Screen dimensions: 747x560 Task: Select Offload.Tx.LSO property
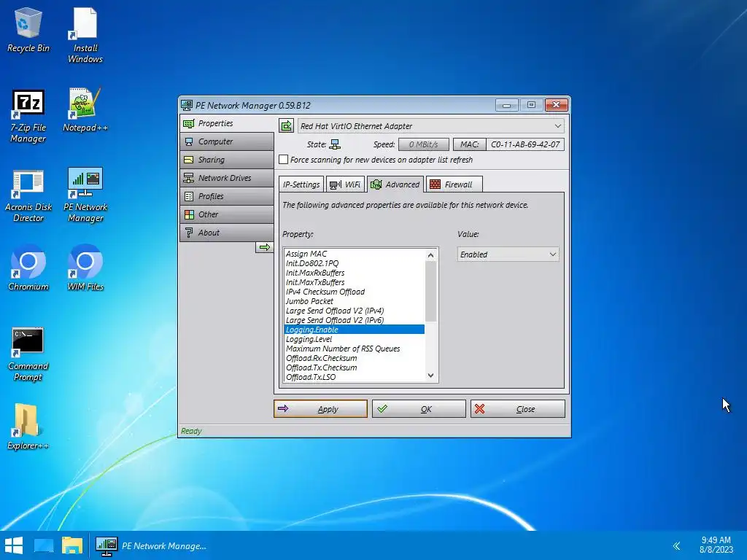(354, 377)
